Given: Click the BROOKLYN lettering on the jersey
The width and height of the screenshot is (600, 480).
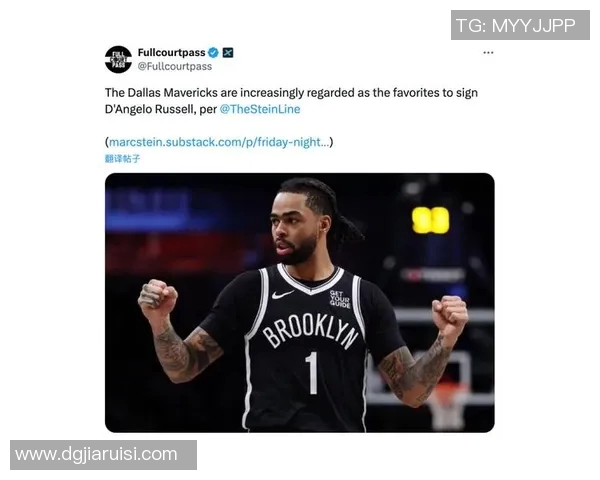Looking at the screenshot, I should pyautogui.click(x=311, y=330).
